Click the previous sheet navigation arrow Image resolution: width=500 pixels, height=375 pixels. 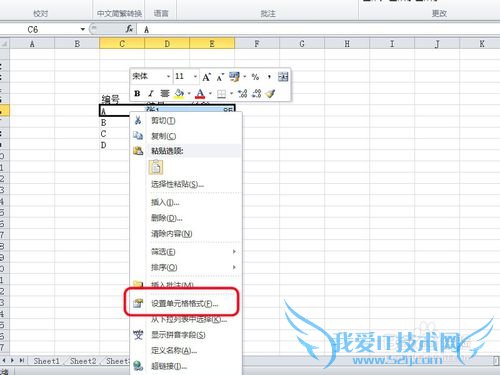[4, 360]
